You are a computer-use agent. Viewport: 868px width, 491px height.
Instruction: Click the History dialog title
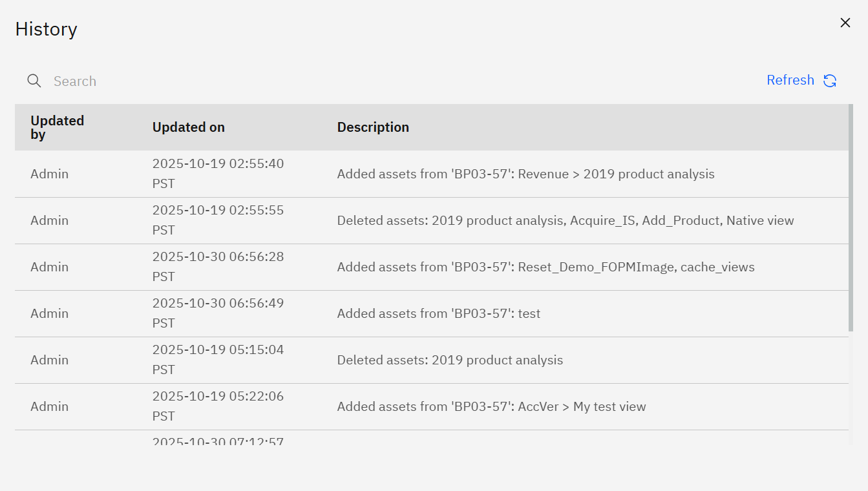[46, 29]
